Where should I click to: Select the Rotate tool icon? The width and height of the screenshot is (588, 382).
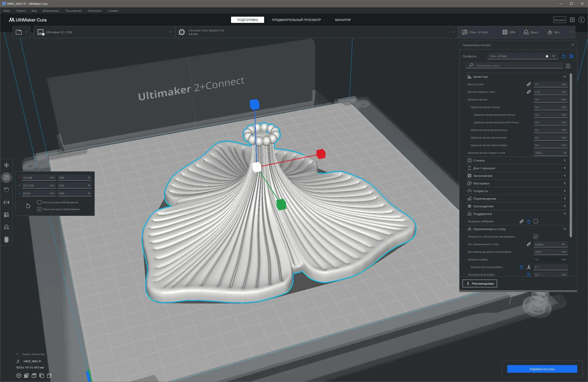click(6, 190)
